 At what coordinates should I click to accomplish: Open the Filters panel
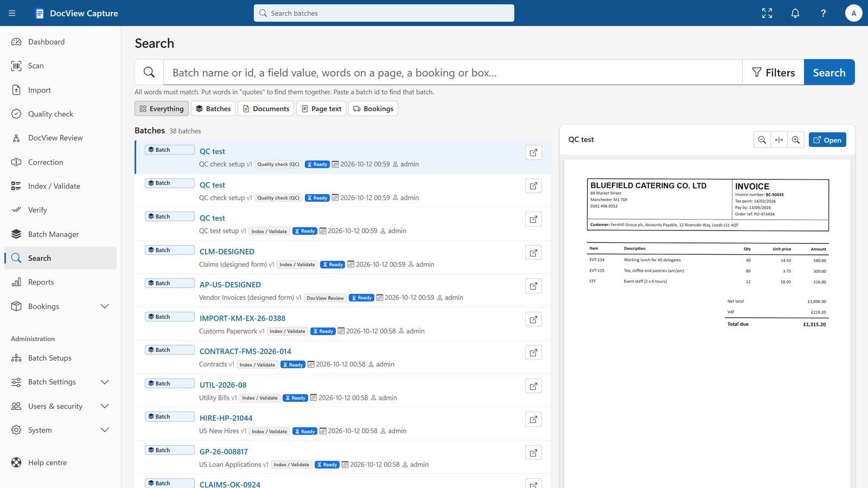(x=773, y=72)
